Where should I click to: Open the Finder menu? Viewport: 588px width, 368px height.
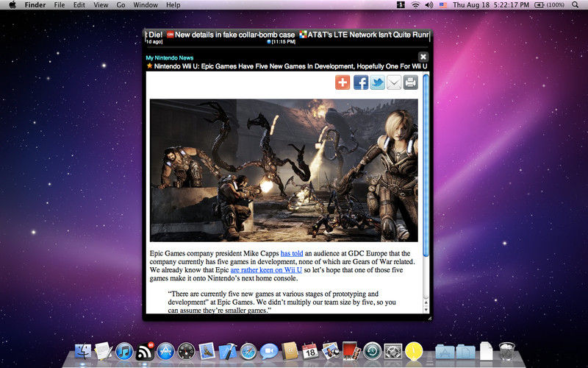pyautogui.click(x=35, y=5)
